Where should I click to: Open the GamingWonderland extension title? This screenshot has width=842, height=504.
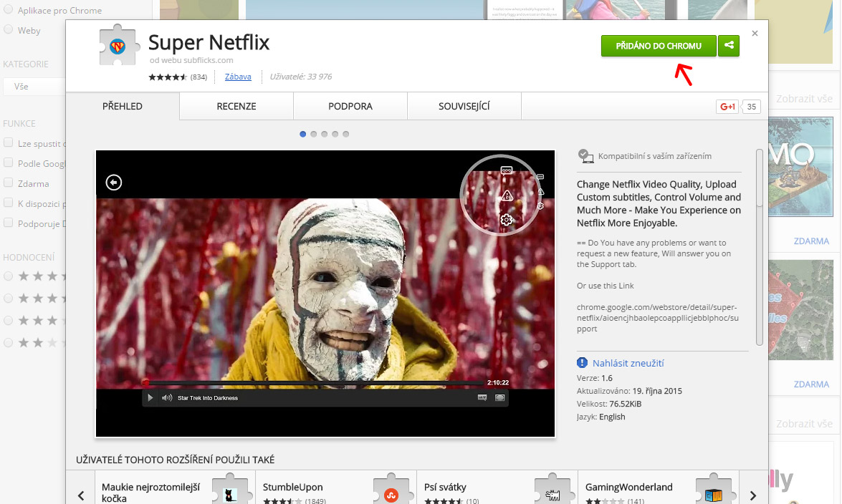coord(629,487)
